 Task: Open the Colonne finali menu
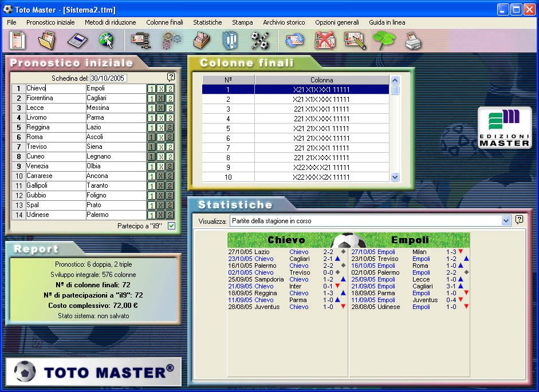(x=164, y=22)
